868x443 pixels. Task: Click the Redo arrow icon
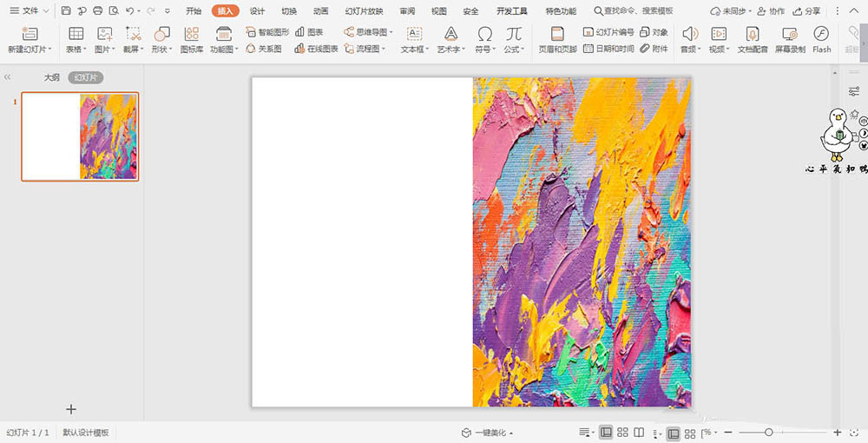(x=150, y=10)
